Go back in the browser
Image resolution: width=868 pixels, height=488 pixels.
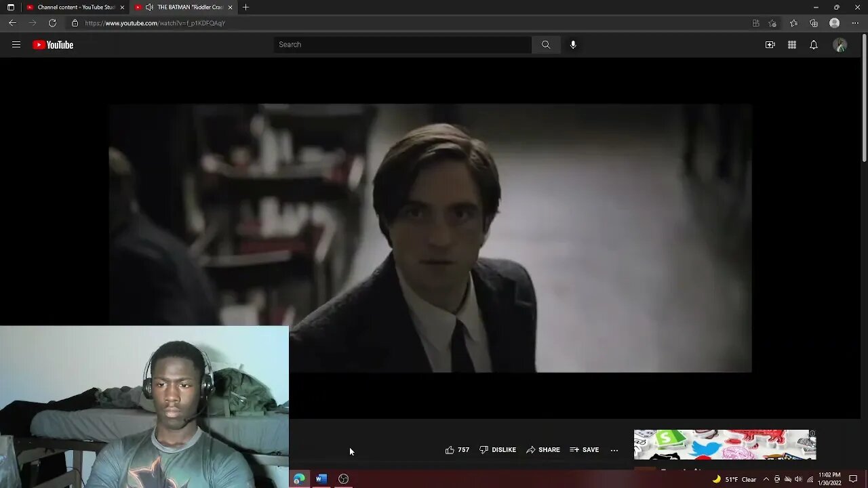(12, 23)
